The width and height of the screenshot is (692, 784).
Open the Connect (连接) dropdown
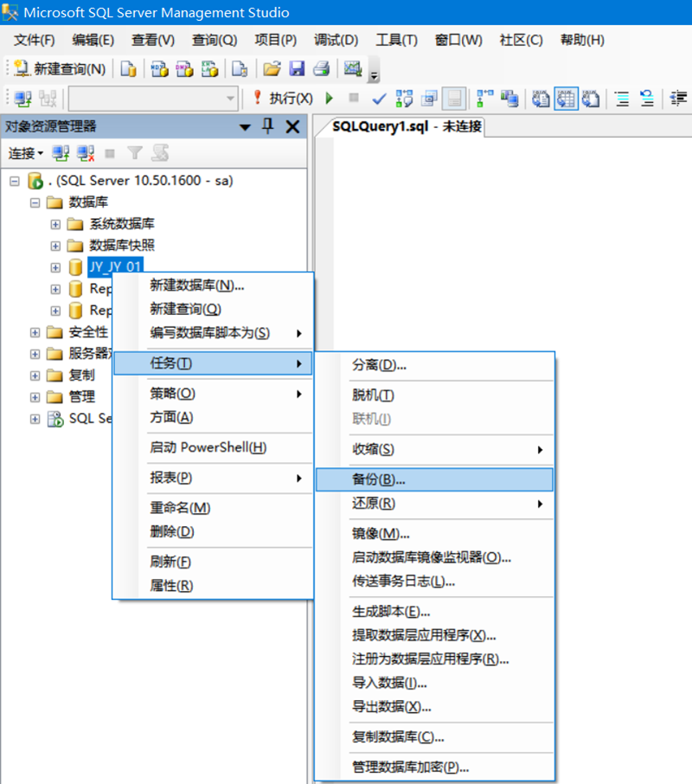click(26, 153)
